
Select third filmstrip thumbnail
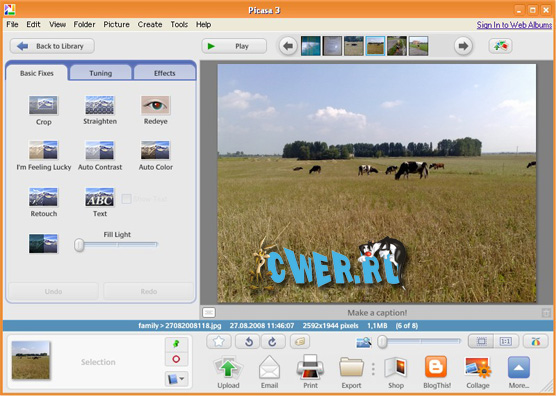354,46
